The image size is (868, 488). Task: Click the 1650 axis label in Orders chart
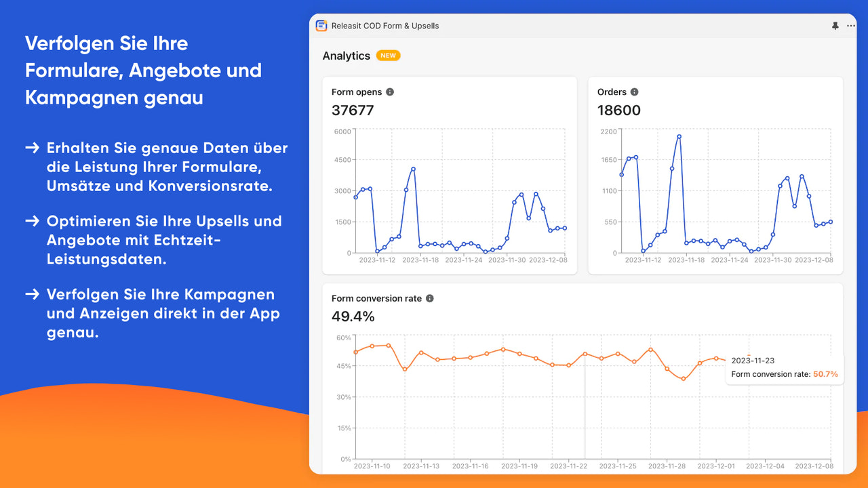point(609,160)
